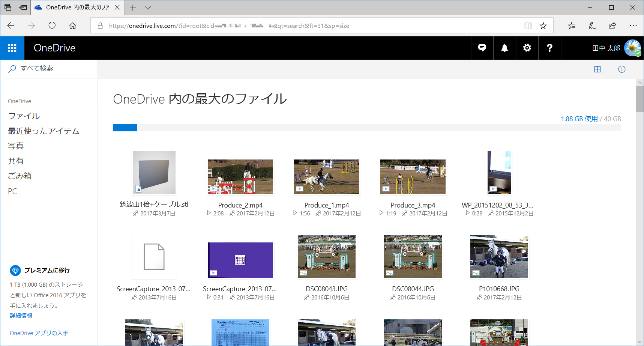The width and height of the screenshot is (644, 346).
Task: Open 写真 in the OneDrive sidebar
Action: tap(15, 146)
